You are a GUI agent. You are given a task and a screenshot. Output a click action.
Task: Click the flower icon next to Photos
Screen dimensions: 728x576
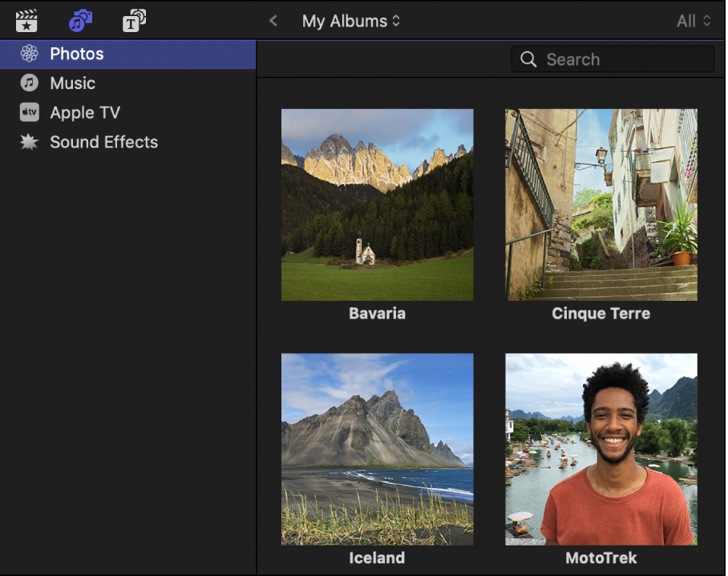29,53
